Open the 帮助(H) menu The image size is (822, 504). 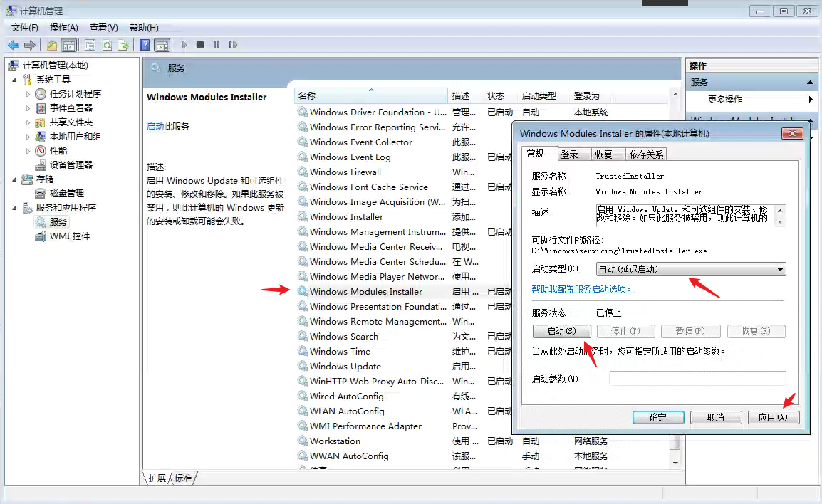tap(144, 28)
